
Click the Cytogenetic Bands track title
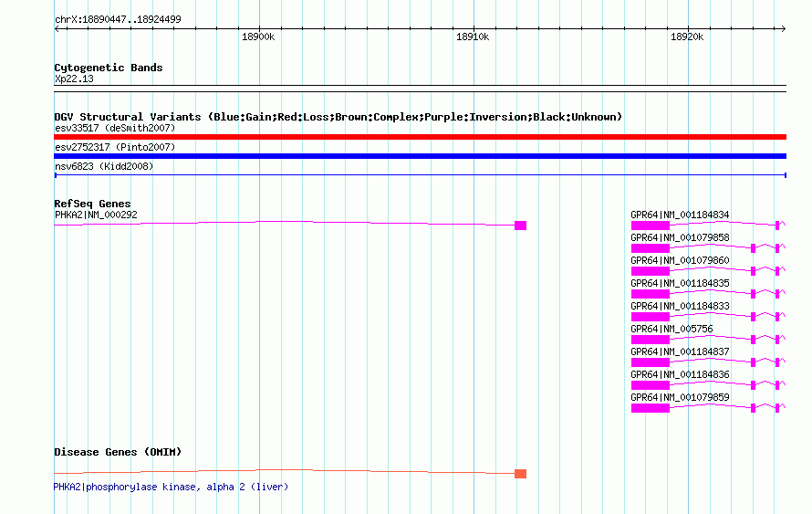coord(109,68)
